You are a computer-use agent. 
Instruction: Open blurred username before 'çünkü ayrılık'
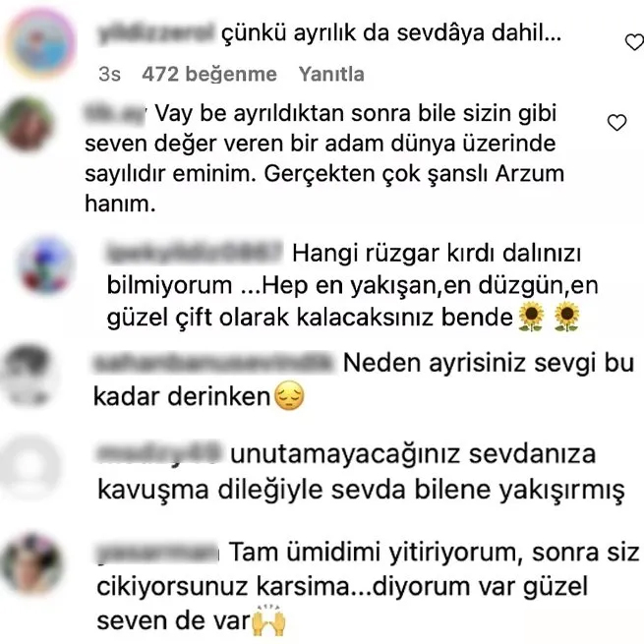[x=156, y=33]
